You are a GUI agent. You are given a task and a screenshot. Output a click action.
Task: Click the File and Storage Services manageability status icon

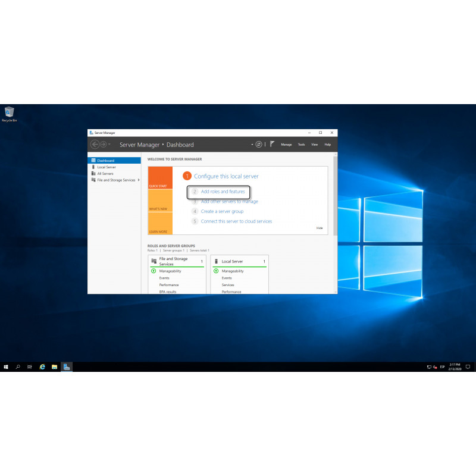[x=153, y=271]
